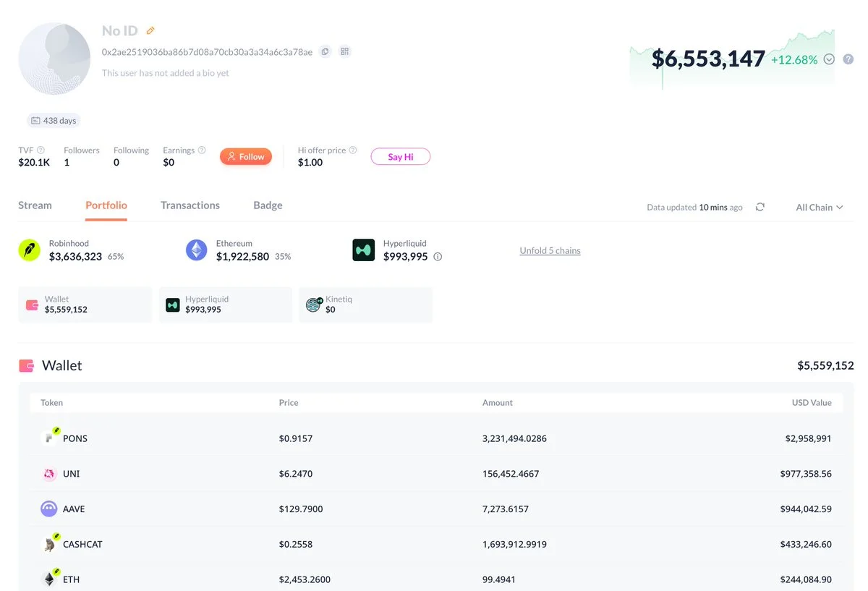The width and height of the screenshot is (868, 591).
Task: Click the 438 days badge
Action: coord(54,121)
